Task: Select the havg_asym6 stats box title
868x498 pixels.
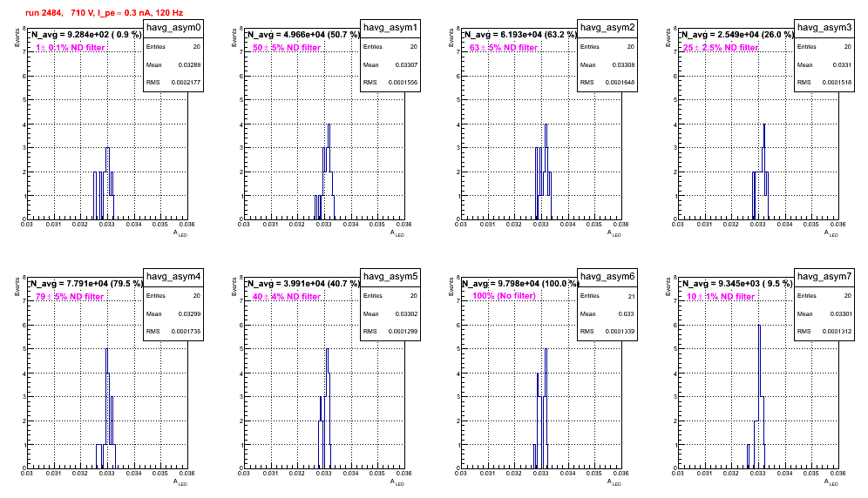Action: 607,276
